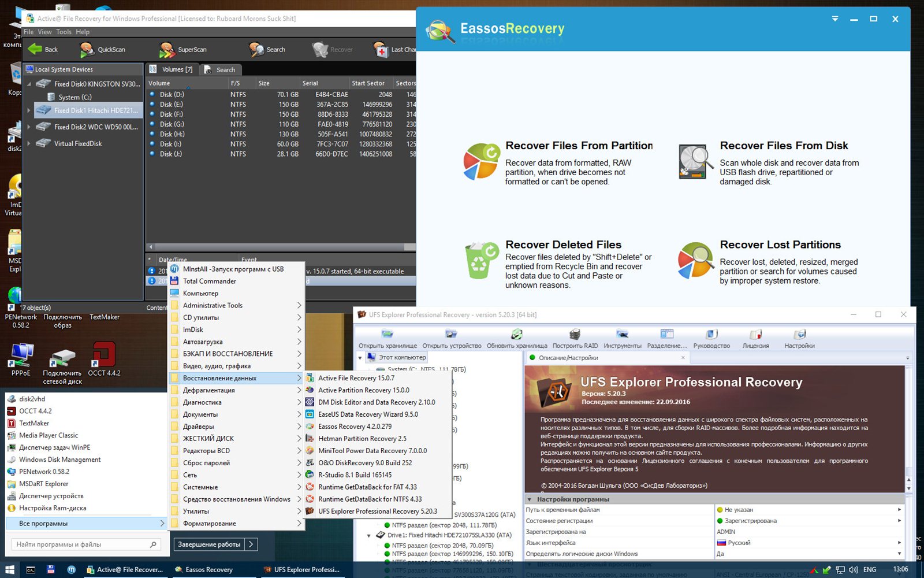924x578 pixels.
Task: Open Windows Disk Management from Start menu
Action: 60,460
